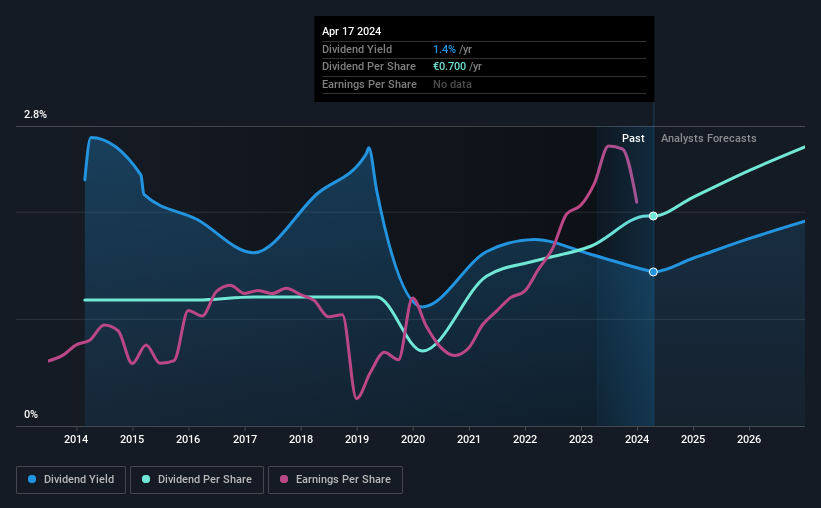The height and width of the screenshot is (508, 821).
Task: Click the 2017 x-axis label
Action: pyautogui.click(x=245, y=439)
